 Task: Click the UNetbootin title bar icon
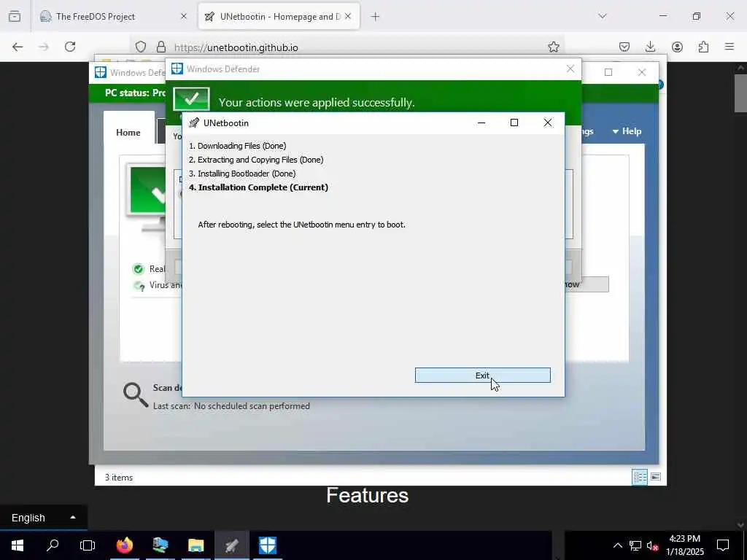coord(194,122)
